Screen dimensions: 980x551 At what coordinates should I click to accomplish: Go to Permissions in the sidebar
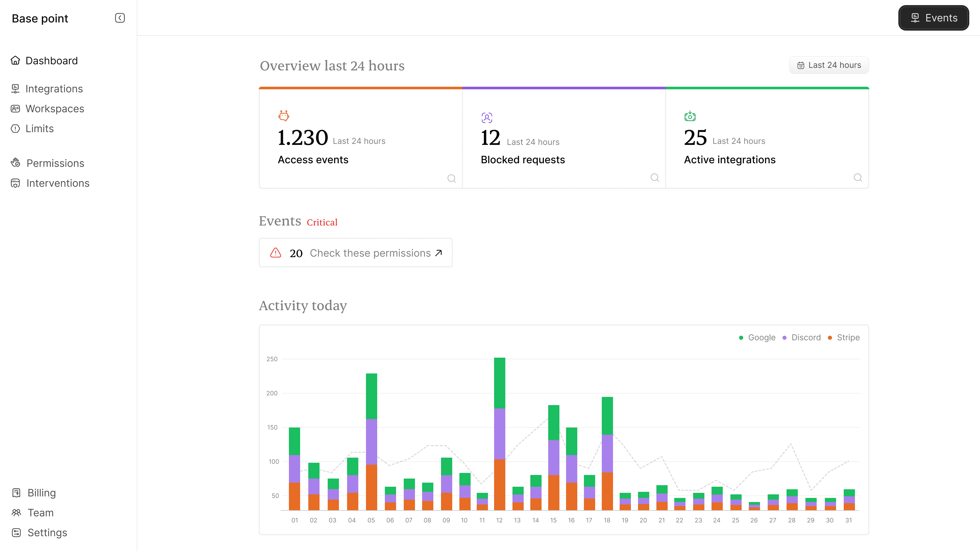pyautogui.click(x=55, y=163)
